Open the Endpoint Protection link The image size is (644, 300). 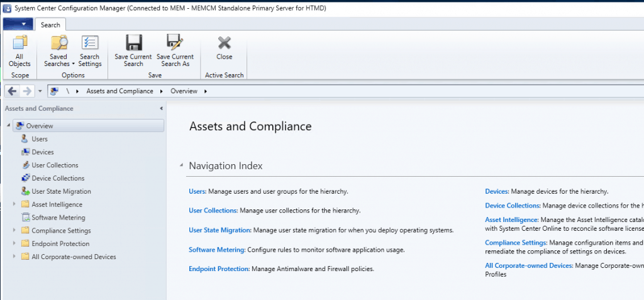coord(219,269)
